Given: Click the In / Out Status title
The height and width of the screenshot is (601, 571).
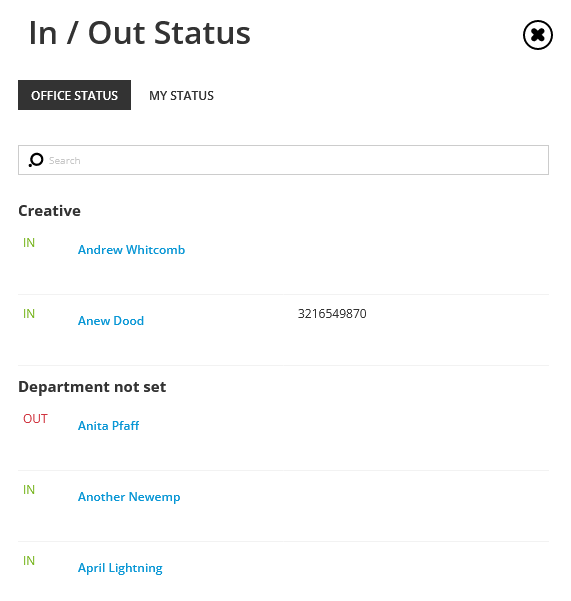Looking at the screenshot, I should point(139,33).
